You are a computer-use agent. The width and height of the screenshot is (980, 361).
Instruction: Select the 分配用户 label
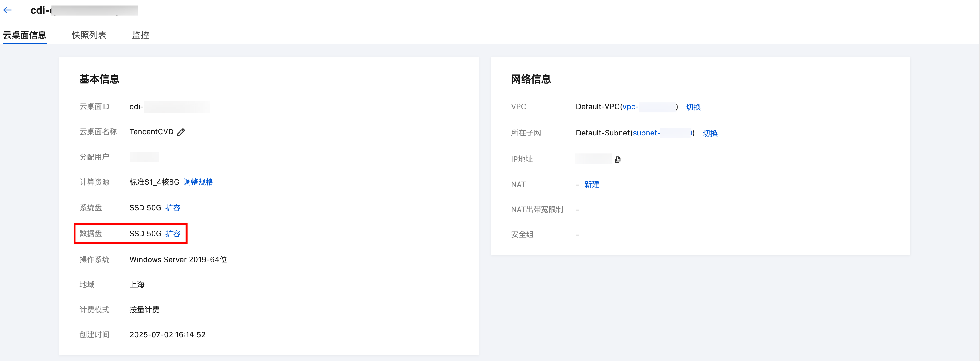pyautogui.click(x=94, y=157)
